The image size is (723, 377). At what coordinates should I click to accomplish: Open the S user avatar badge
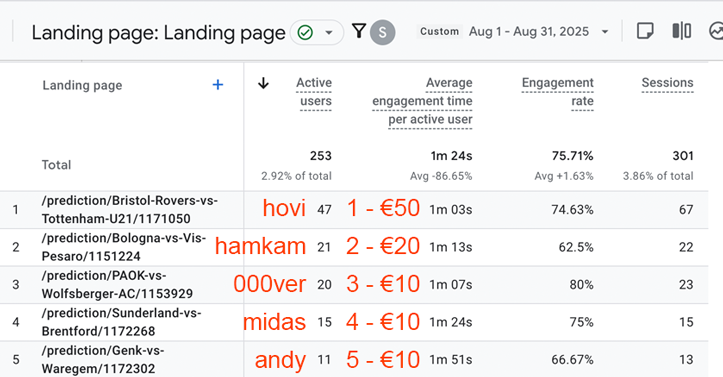coord(383,32)
